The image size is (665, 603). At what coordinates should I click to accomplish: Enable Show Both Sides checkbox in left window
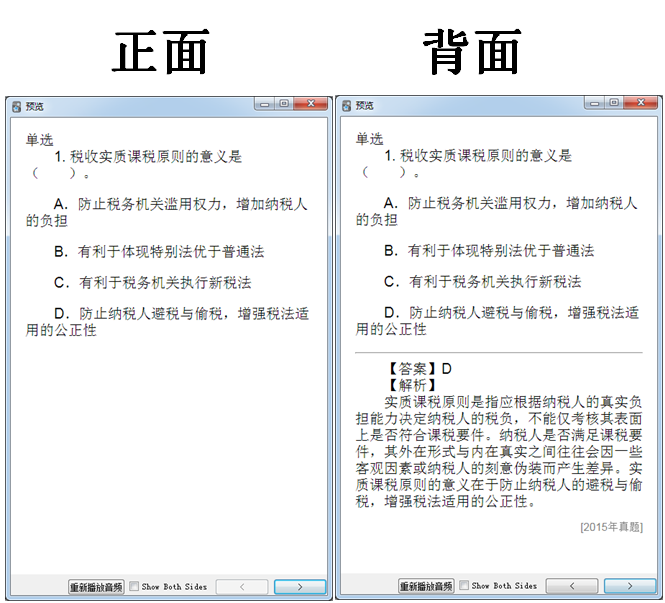coord(134,586)
